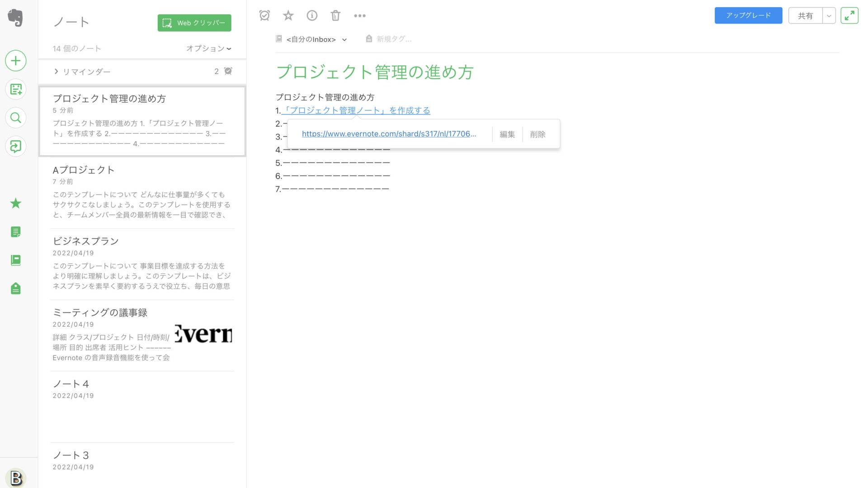Select 削除 in the link popup
868x488 pixels.
click(x=538, y=134)
